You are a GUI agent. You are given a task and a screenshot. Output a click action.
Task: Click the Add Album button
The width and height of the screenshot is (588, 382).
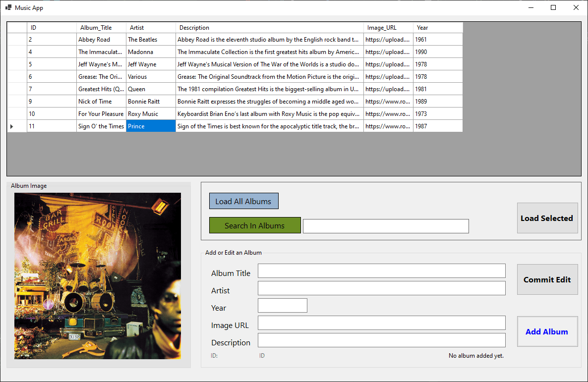547,331
